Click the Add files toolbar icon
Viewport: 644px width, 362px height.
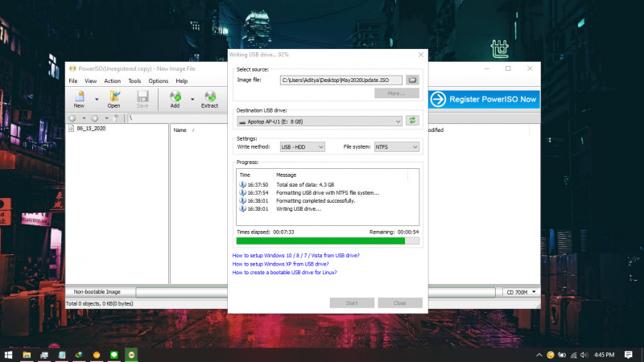(x=175, y=99)
